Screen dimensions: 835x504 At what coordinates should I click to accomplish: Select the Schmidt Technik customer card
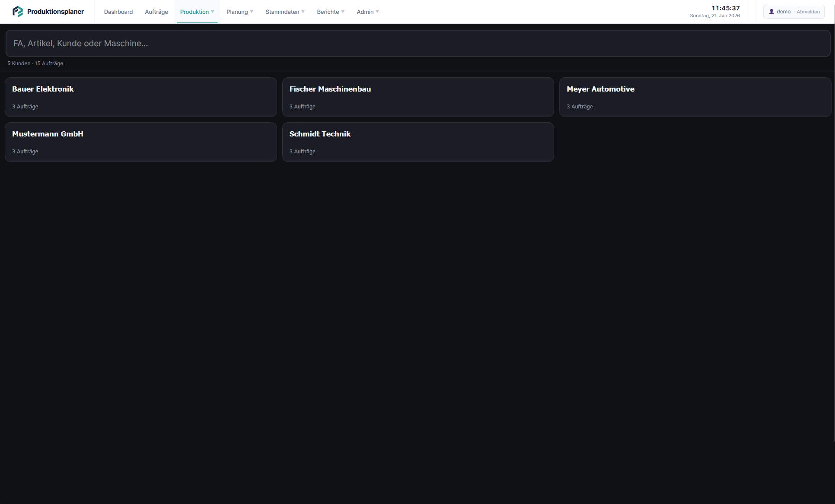coord(418,142)
